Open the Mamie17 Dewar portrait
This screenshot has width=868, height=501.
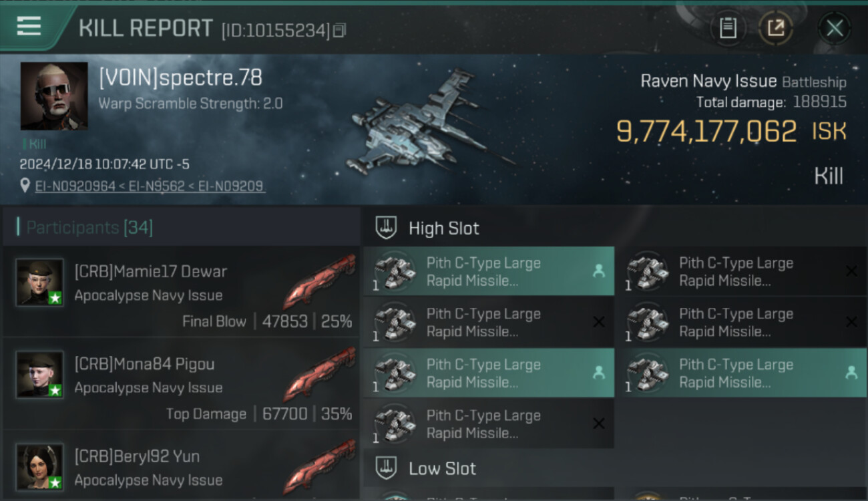tap(40, 283)
